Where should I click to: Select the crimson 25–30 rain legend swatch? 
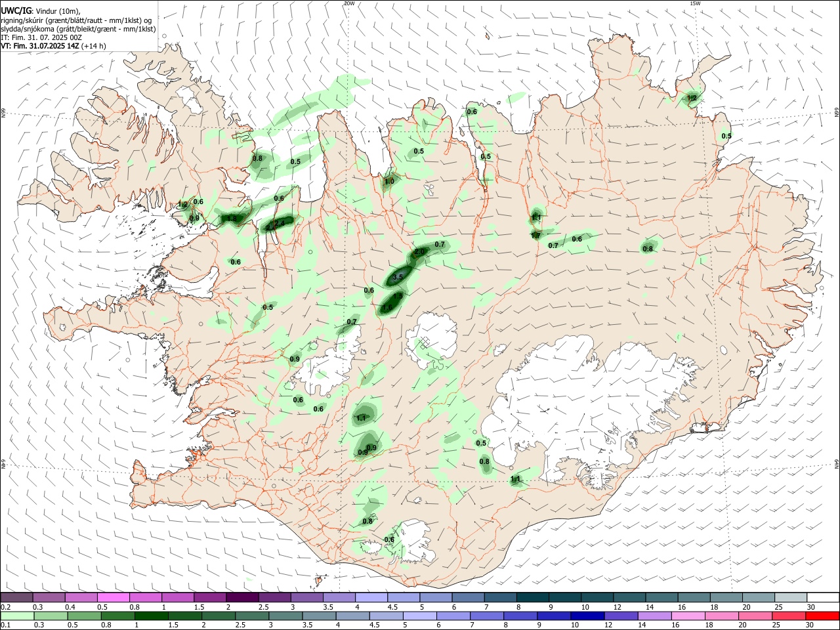coord(789,616)
